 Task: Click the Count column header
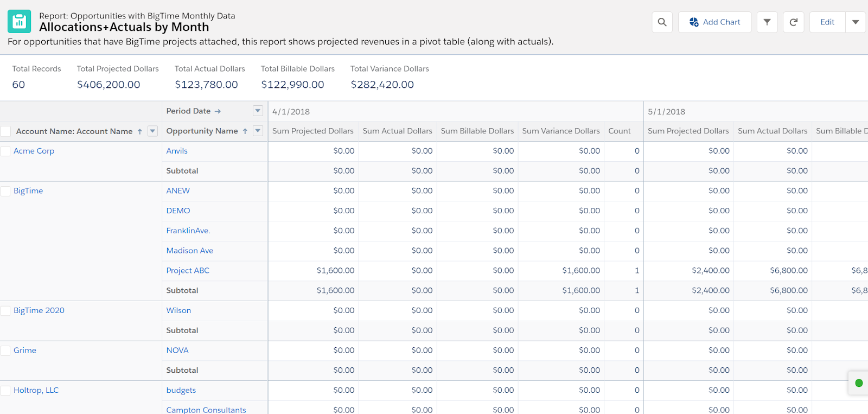click(x=620, y=131)
